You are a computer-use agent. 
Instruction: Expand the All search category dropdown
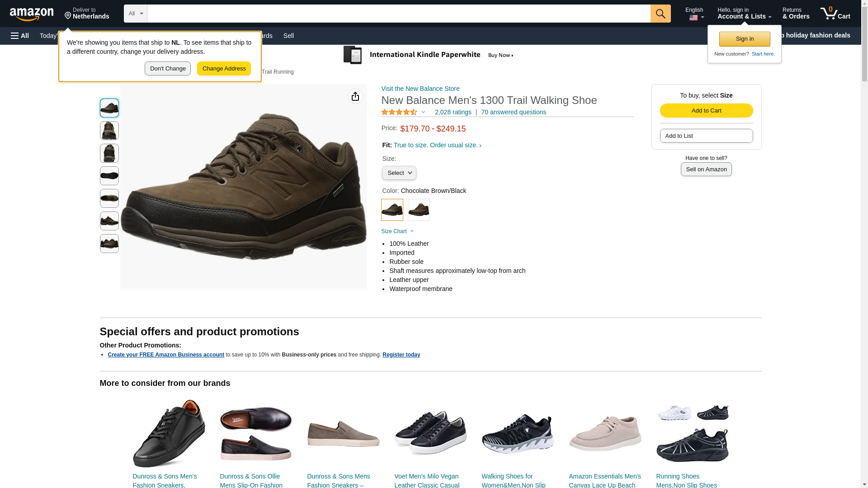point(136,14)
